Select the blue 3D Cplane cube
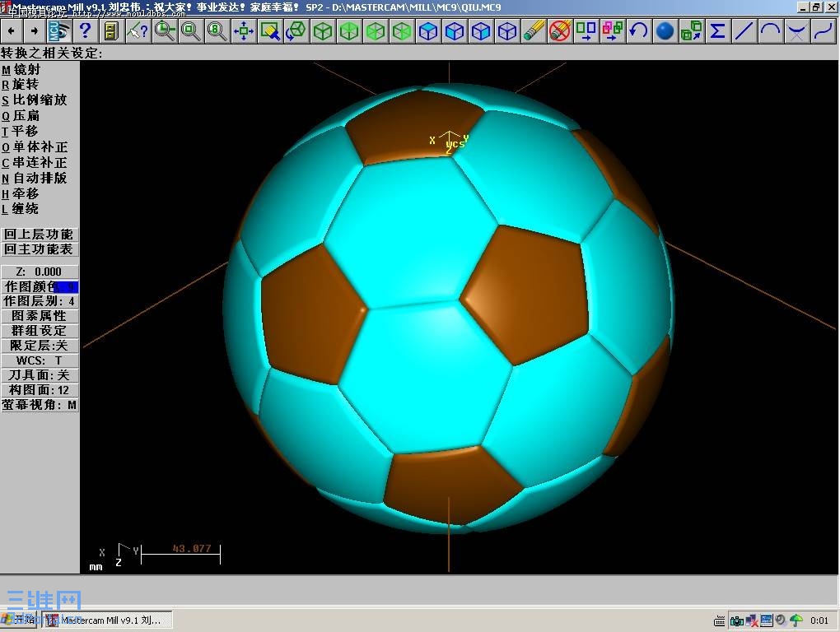 507,31
